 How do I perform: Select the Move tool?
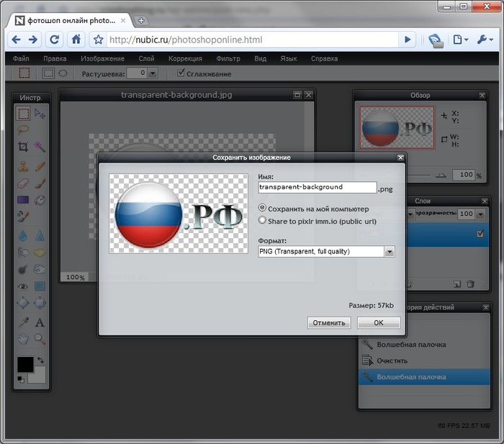click(x=40, y=114)
